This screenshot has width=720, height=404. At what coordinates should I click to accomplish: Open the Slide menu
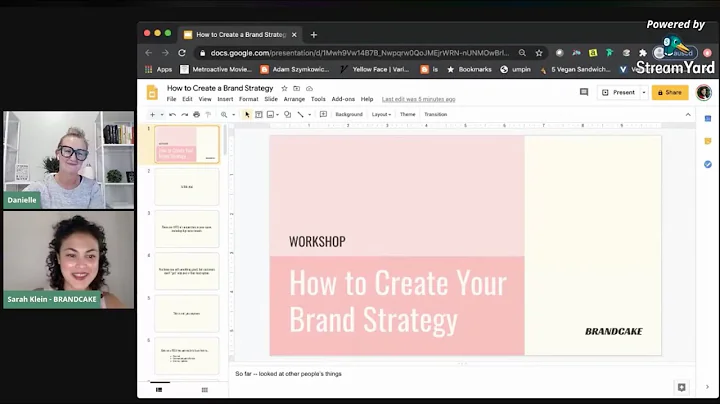click(271, 99)
